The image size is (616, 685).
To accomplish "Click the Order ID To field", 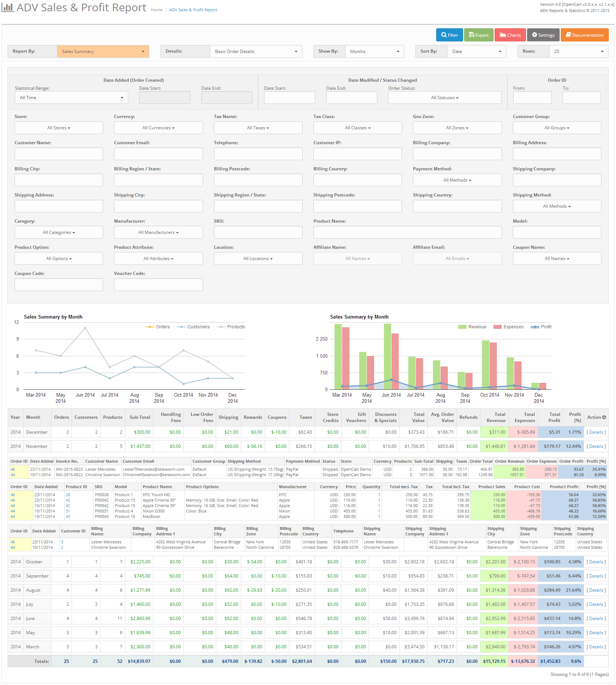I will click(581, 97).
